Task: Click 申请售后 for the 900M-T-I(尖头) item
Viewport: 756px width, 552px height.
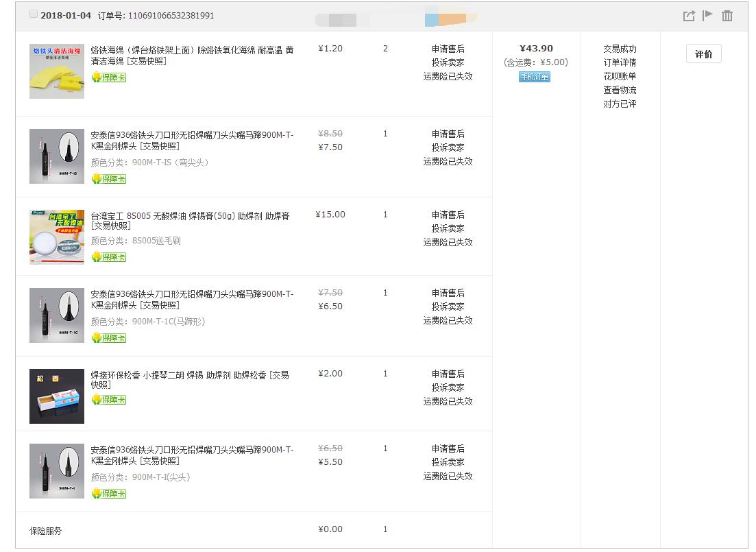Action: point(448,449)
